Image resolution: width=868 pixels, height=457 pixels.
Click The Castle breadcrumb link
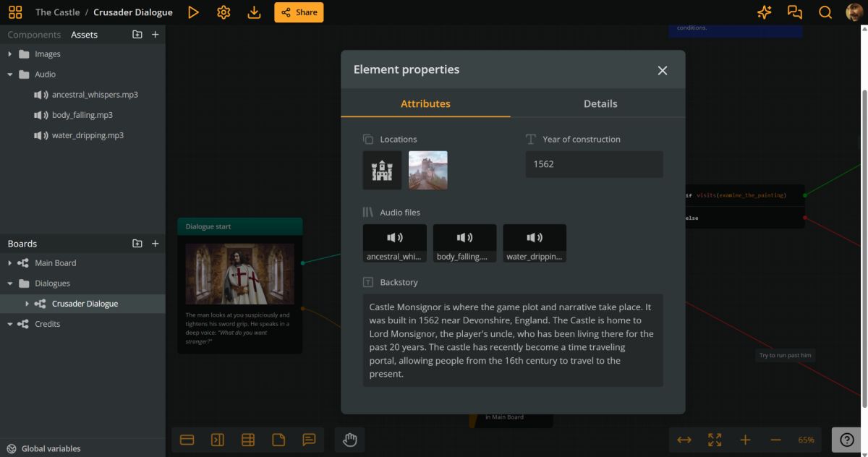click(57, 12)
